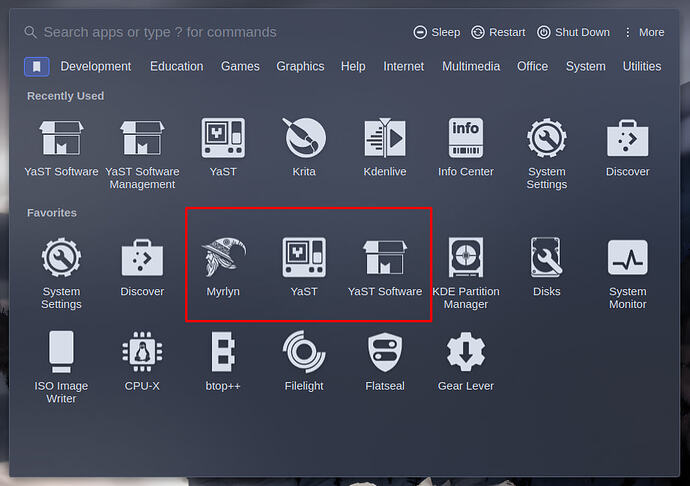
Task: Open Flatseal permissions manager
Action: click(x=385, y=361)
